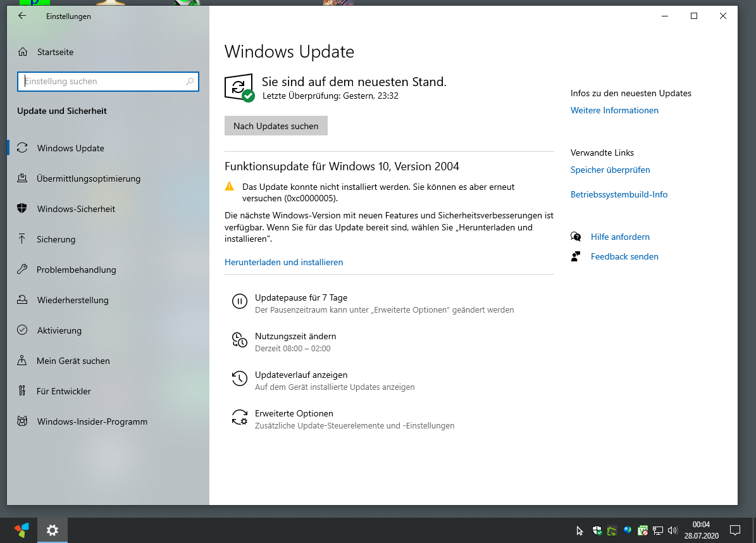
Task: Click the clock showing 00:04
Action: (701, 525)
